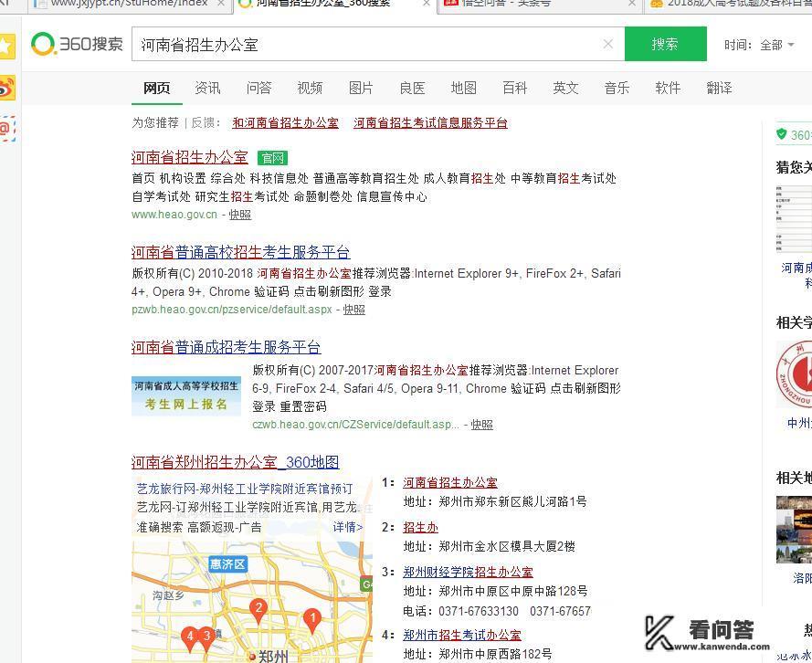The height and width of the screenshot is (663, 812).
Task: Open 快照 for pzwb.heao.gov.cn
Action: tap(353, 310)
